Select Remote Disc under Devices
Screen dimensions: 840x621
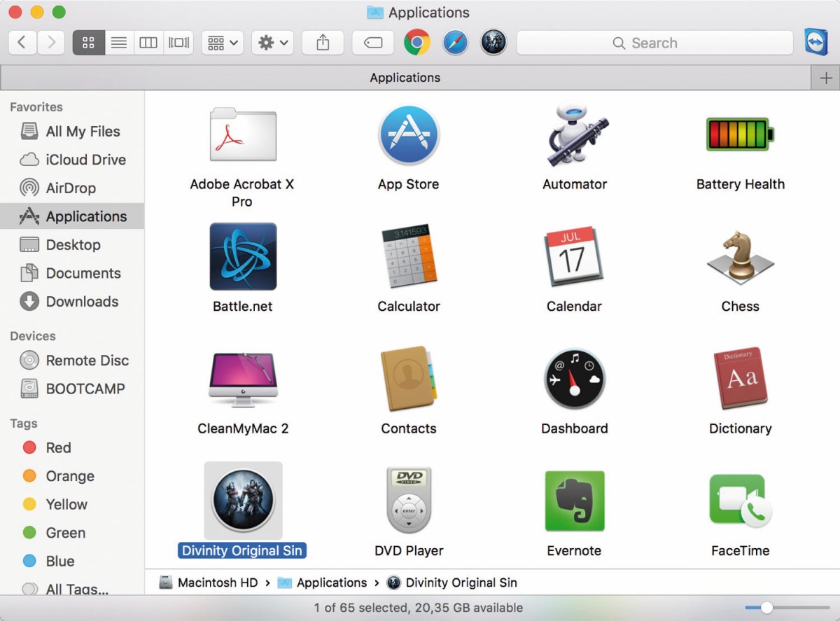72,361
